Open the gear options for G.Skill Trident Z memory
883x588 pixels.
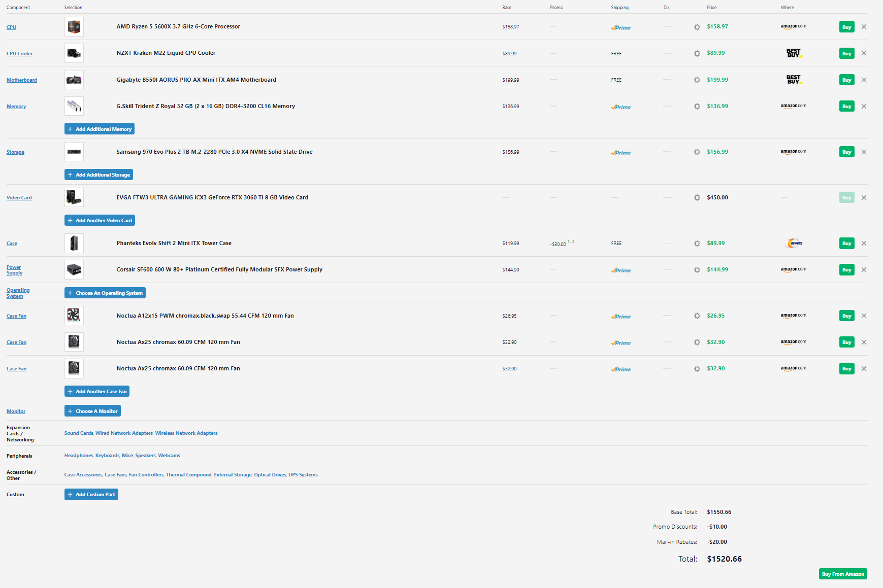[x=697, y=106]
